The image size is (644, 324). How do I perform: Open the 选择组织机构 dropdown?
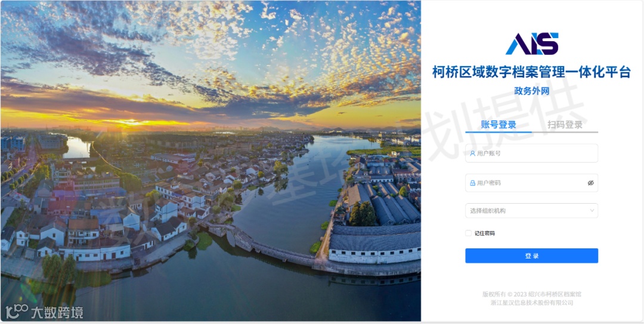[531, 211]
